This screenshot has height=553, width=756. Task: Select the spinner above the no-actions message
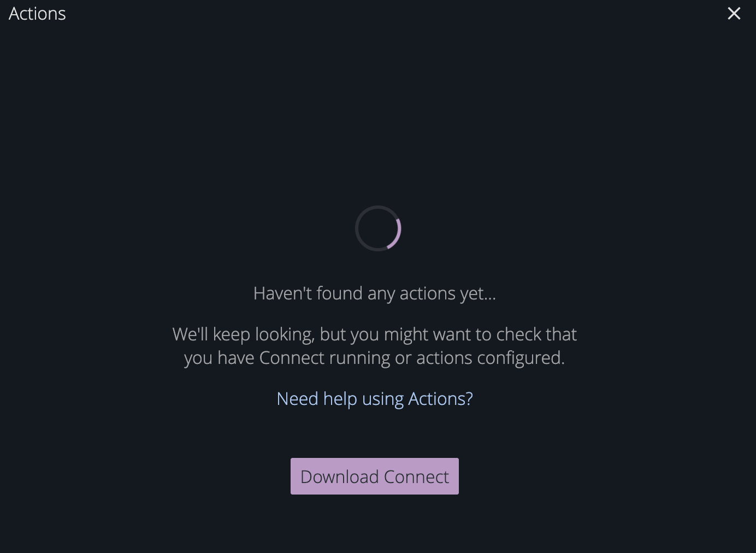point(378,228)
